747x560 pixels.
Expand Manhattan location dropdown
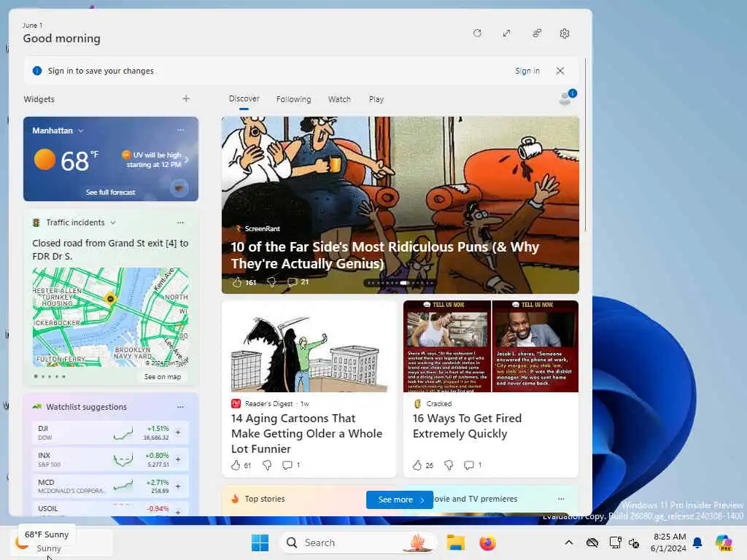[x=81, y=131]
